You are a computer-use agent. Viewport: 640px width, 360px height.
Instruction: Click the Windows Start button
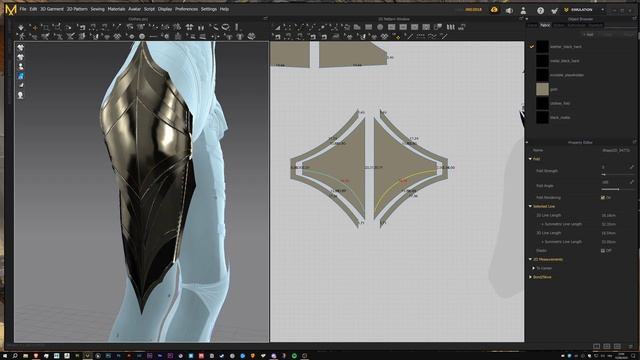(x=5, y=356)
